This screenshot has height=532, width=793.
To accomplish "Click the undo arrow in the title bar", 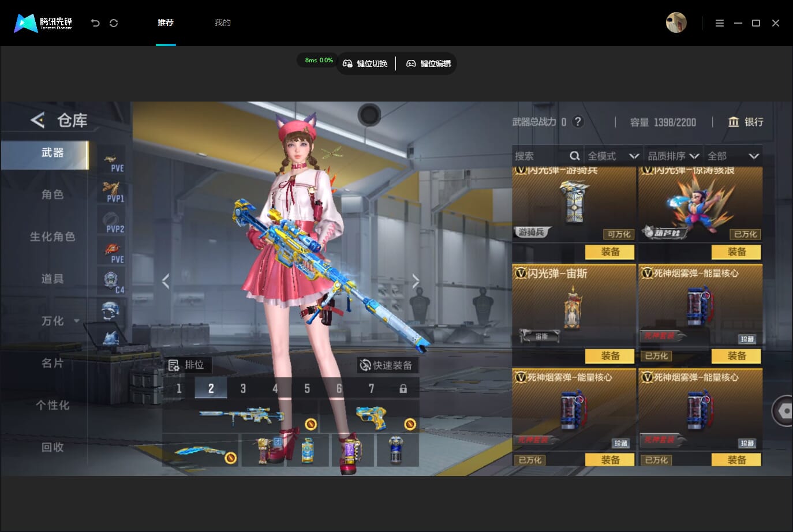I will [x=95, y=23].
